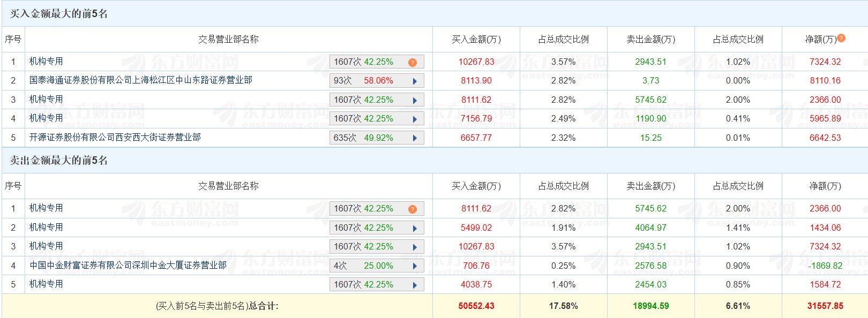Viewport: 868px width, 318px height.
Task: Open 中国中金财富证券 深圳中金大厦 branch link
Action: [128, 266]
